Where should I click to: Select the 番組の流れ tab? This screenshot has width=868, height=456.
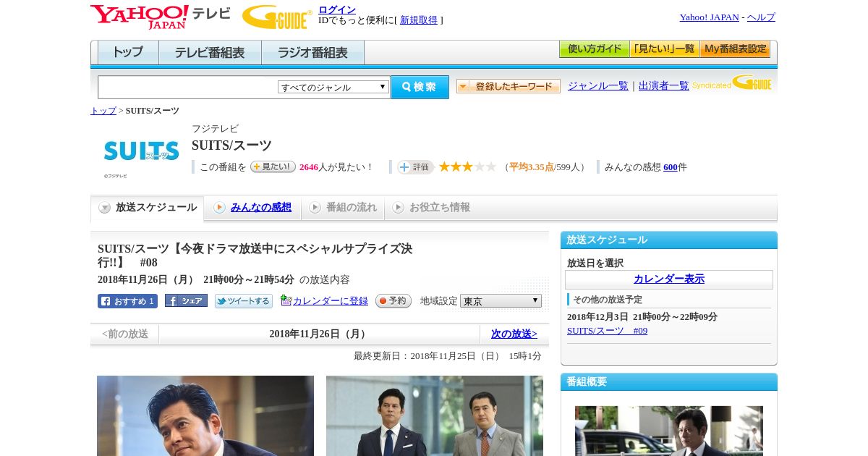(343, 208)
